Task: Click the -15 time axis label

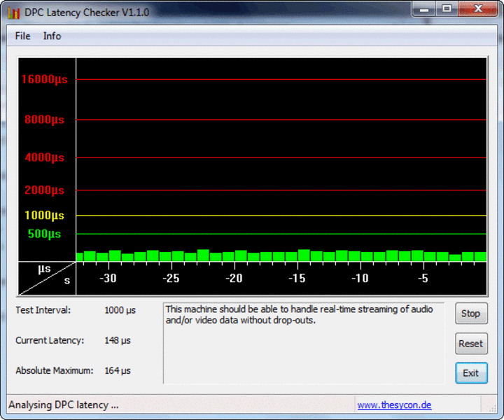Action: coord(297,279)
